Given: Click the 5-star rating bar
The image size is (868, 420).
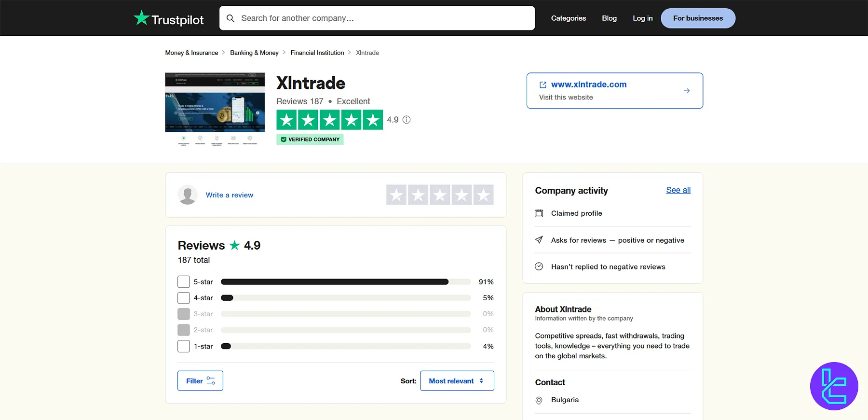Looking at the screenshot, I should (346, 282).
